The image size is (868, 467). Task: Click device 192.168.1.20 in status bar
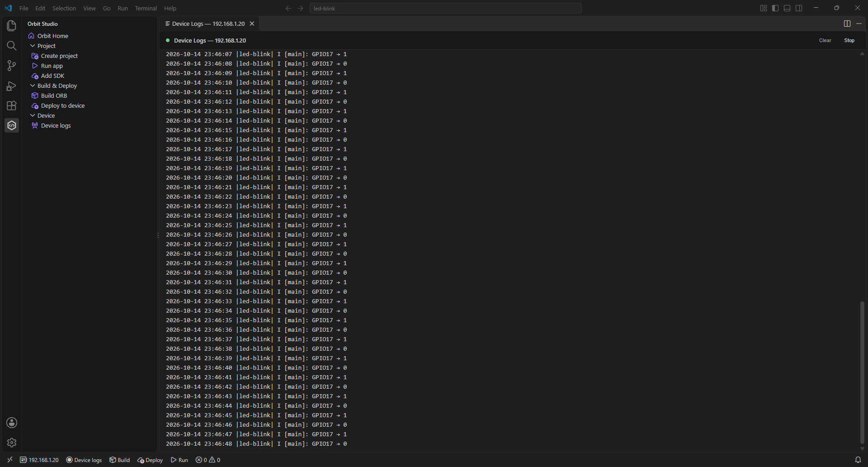coord(39,460)
